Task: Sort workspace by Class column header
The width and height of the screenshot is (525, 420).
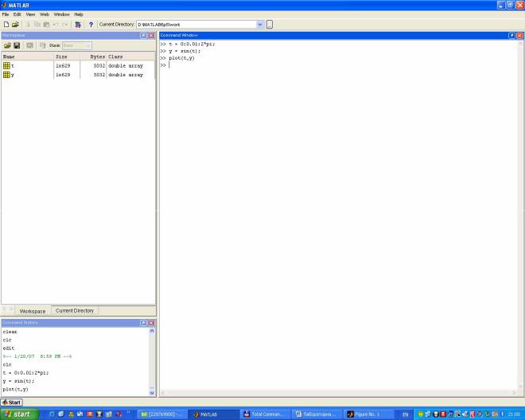Action: [x=130, y=56]
